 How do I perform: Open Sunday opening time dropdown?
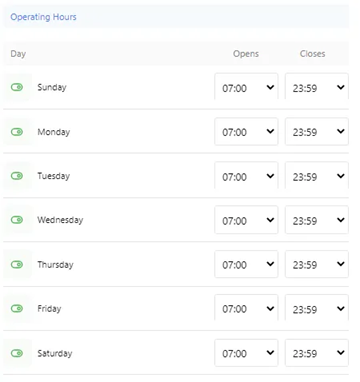[x=246, y=87]
